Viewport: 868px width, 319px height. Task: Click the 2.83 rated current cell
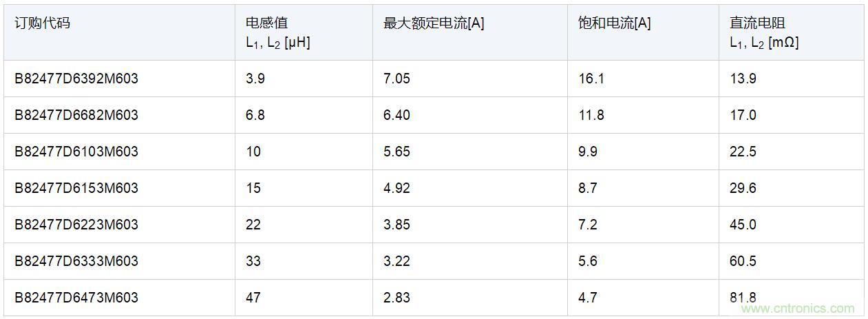tap(396, 298)
